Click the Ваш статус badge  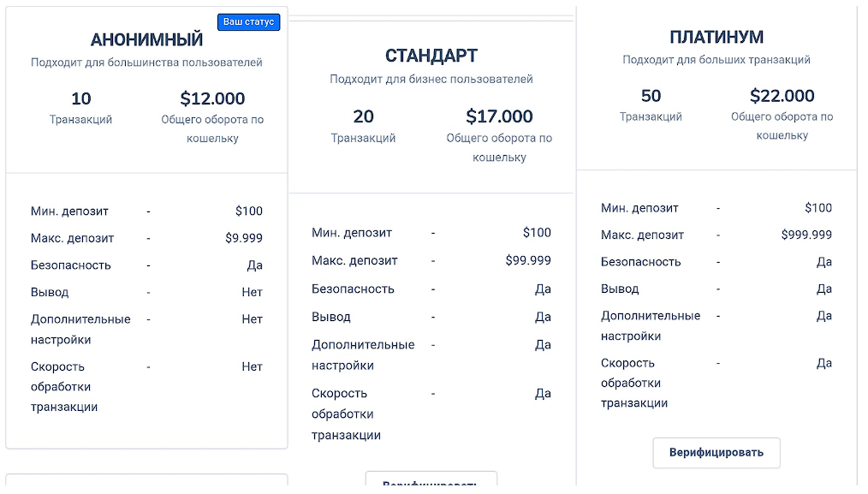pyautogui.click(x=248, y=22)
